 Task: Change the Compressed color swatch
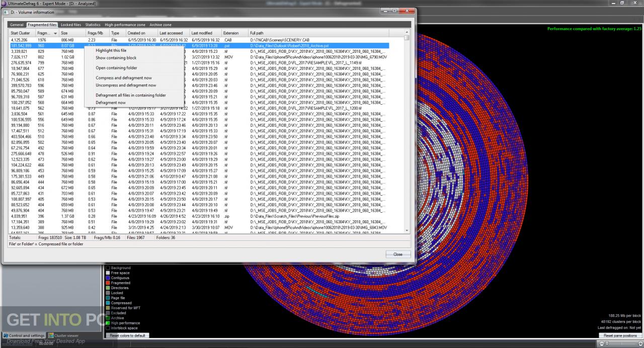point(108,303)
